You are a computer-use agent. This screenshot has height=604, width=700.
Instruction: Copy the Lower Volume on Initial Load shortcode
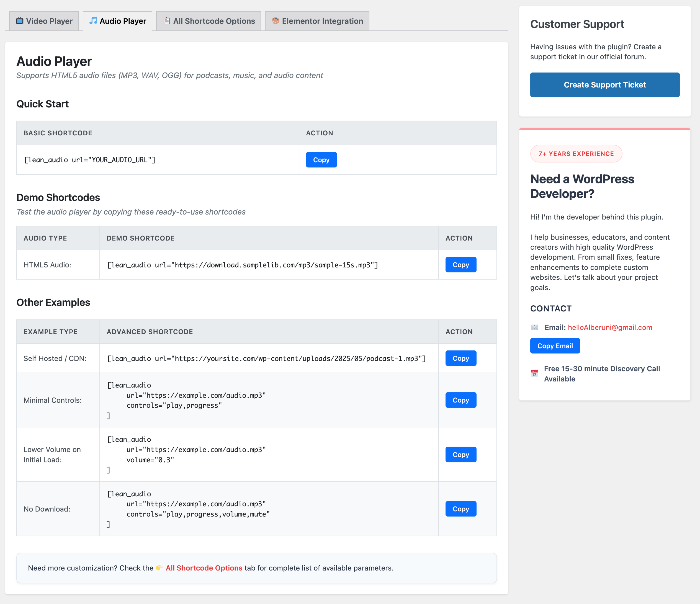[x=460, y=455]
